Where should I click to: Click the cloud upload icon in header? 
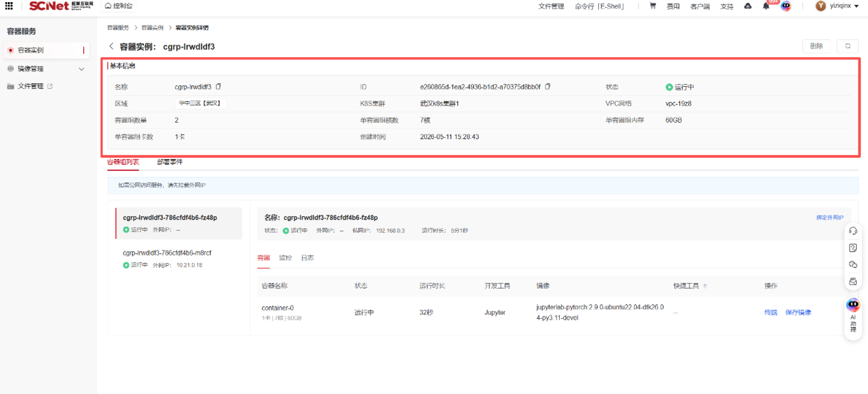747,6
